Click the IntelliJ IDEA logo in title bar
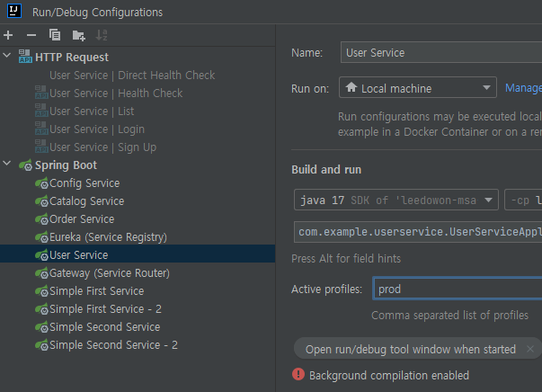The height and width of the screenshot is (392, 542). click(x=14, y=11)
